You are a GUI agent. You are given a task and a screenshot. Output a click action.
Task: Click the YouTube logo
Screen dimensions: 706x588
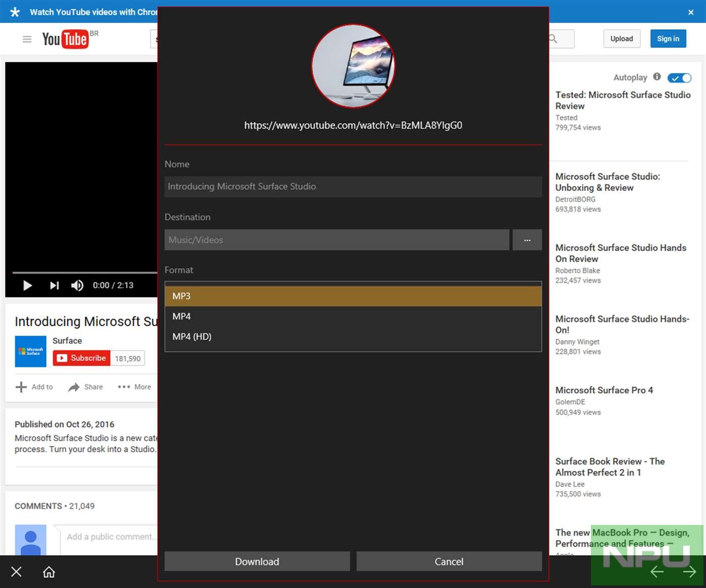click(66, 39)
